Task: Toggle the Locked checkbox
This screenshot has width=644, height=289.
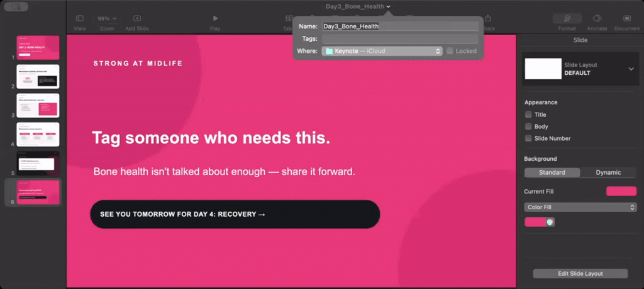Action: coord(450,51)
